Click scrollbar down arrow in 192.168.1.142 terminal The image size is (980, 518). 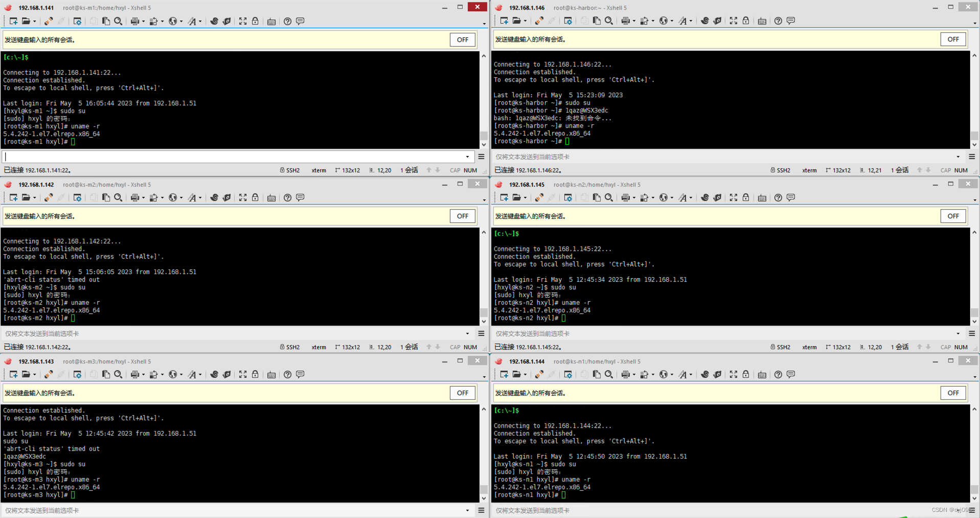point(484,322)
